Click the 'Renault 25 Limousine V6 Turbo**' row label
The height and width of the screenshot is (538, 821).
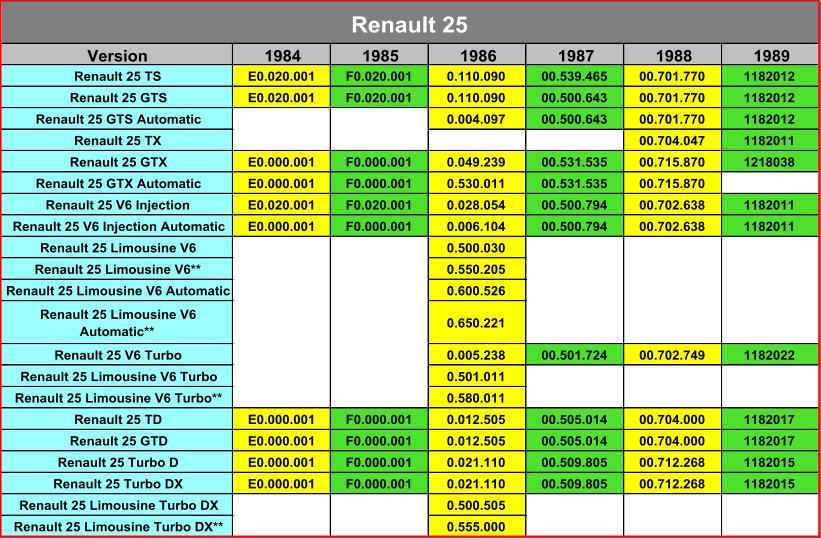[117, 398]
